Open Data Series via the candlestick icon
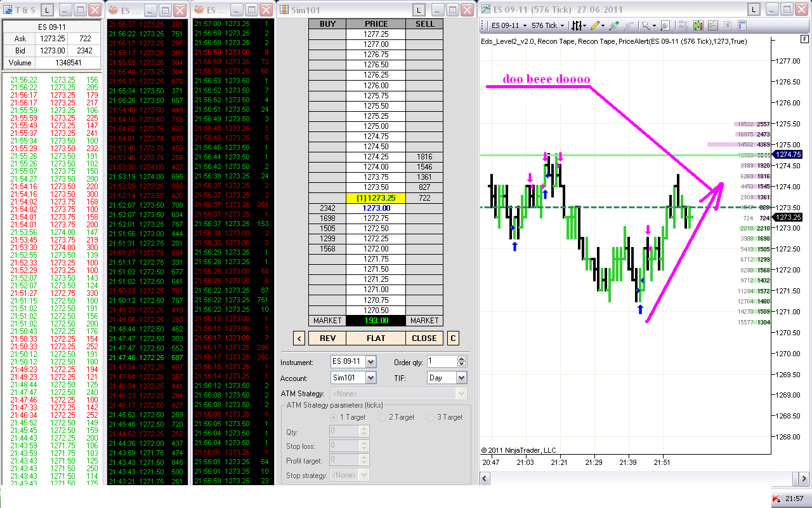The width and height of the screenshot is (812, 508). [698, 25]
